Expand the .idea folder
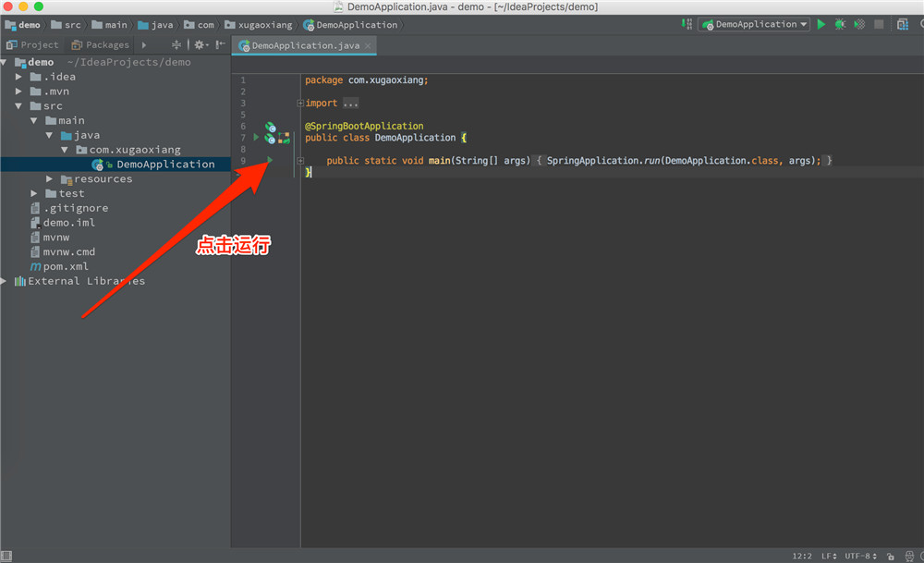This screenshot has width=924, height=563. click(18, 77)
